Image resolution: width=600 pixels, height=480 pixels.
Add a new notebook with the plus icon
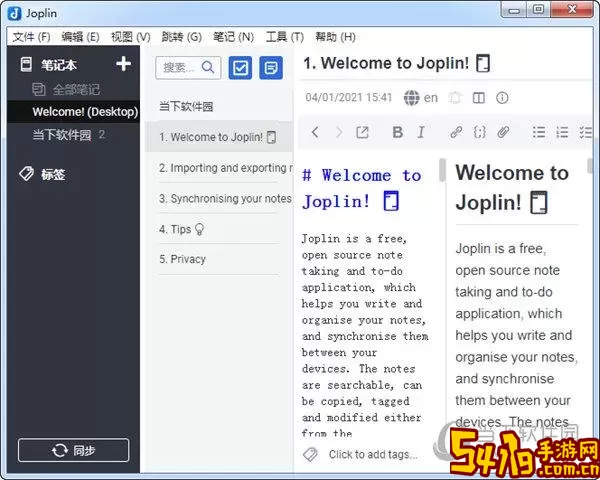[124, 64]
